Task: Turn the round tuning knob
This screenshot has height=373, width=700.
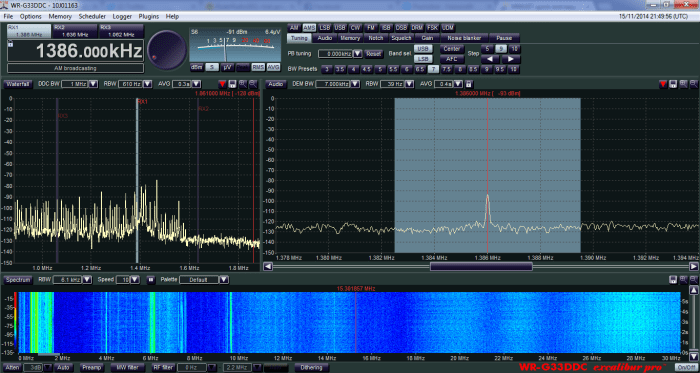Action: coord(167,50)
